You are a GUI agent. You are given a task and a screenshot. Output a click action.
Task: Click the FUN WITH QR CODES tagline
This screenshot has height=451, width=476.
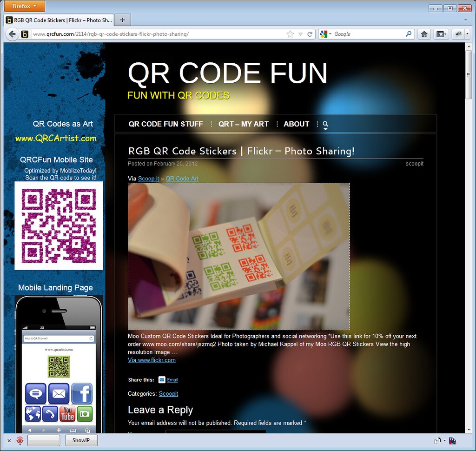(178, 95)
